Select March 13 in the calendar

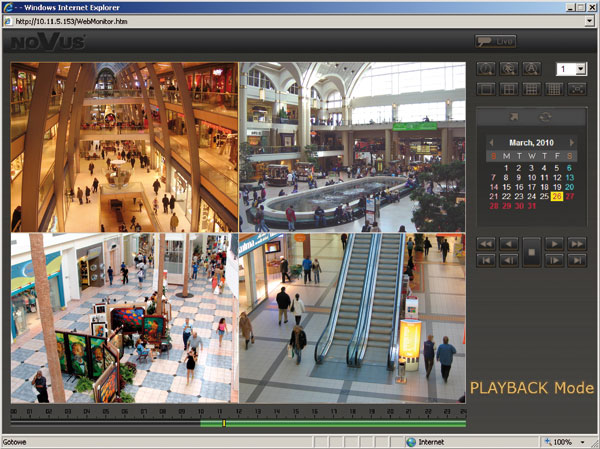coord(570,177)
